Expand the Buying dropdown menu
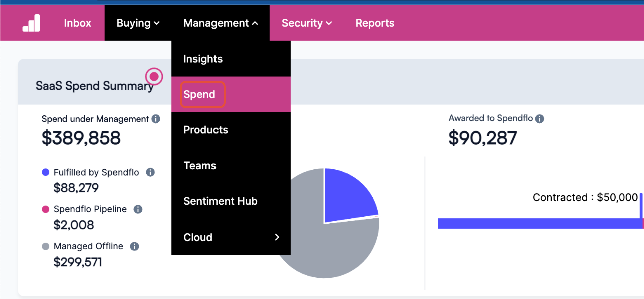Image resolution: width=644 pixels, height=299 pixels. click(138, 23)
